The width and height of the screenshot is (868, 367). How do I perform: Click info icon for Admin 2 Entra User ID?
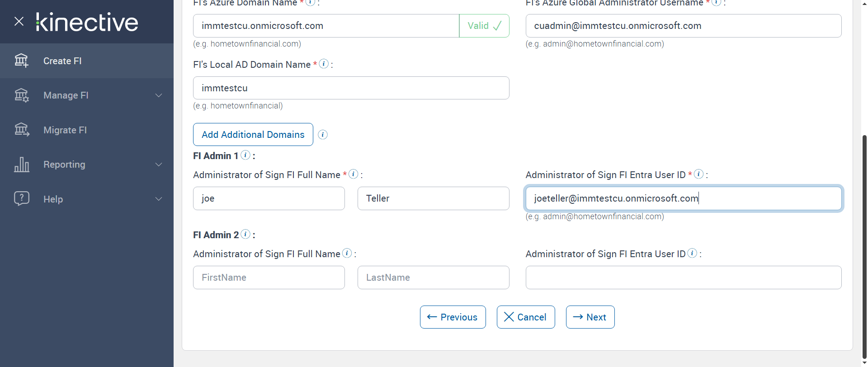[692, 253]
